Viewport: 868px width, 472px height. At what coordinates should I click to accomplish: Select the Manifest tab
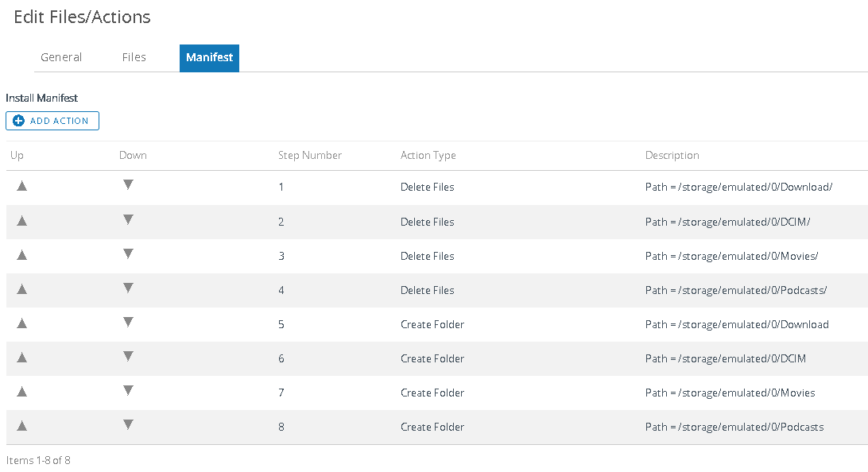[x=208, y=57]
